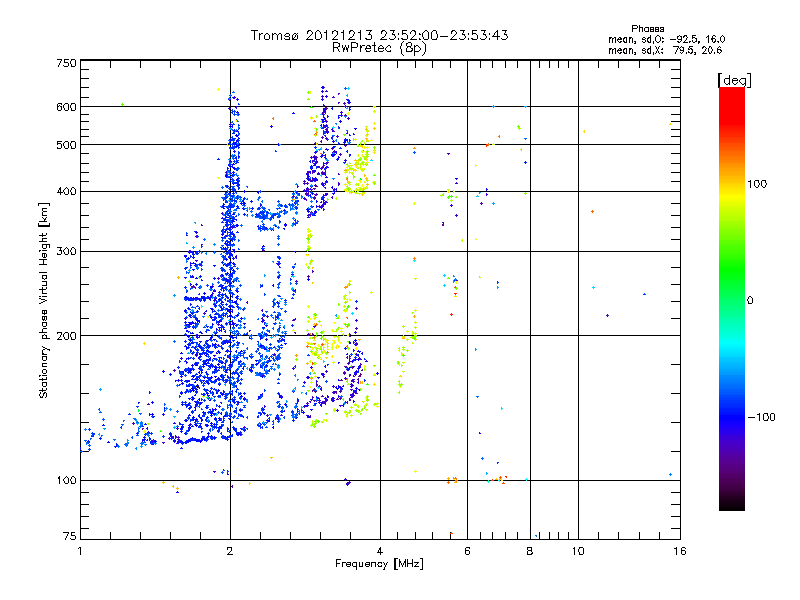Click the plot title 'Tromsø 20121213 23:52:00-23:53:43'

pos(379,35)
